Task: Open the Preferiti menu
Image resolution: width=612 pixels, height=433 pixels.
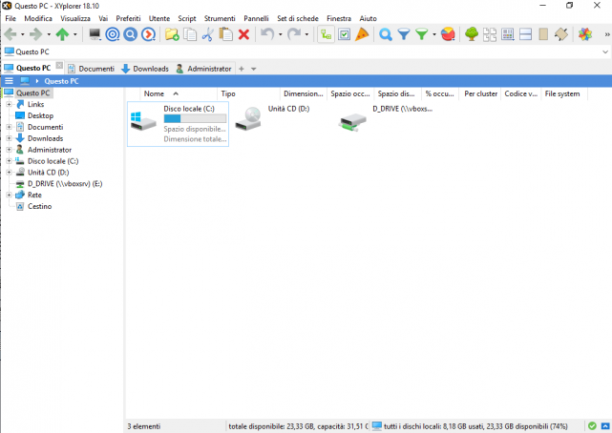Action: coord(128,18)
